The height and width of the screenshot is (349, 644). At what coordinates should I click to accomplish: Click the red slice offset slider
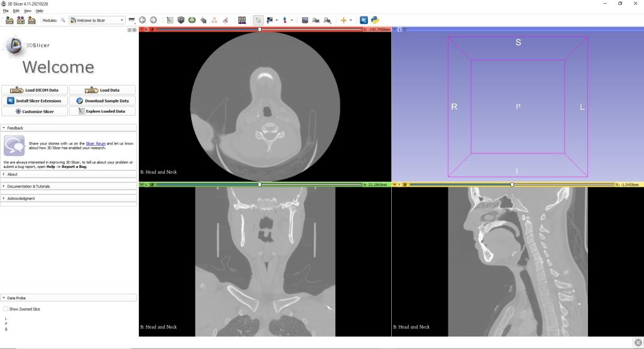259,30
